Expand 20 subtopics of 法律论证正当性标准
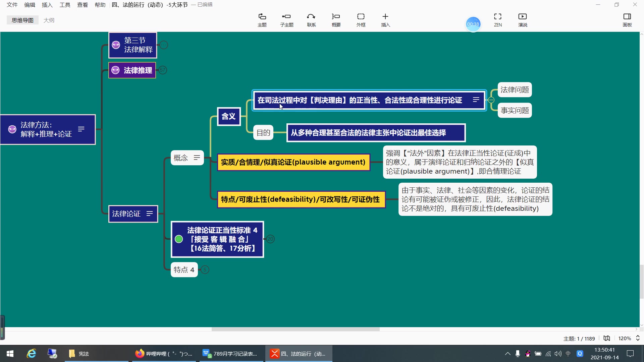The image size is (644, 362). point(270,239)
